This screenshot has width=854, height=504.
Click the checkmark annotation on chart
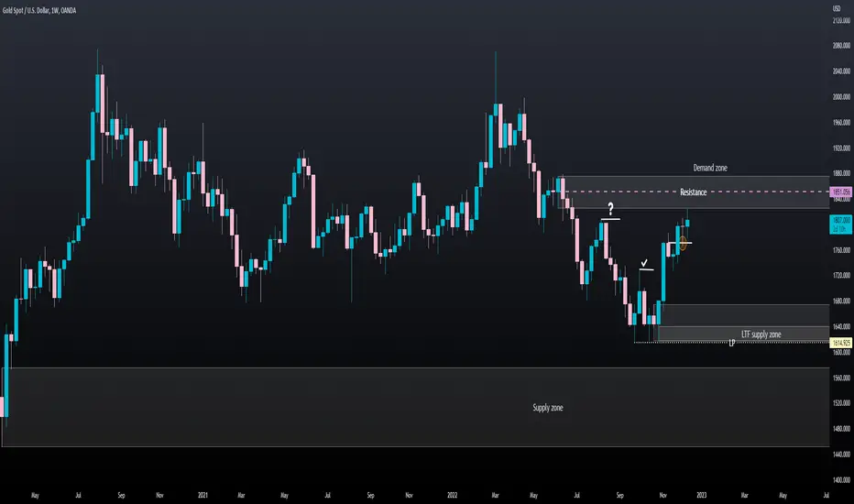(644, 263)
